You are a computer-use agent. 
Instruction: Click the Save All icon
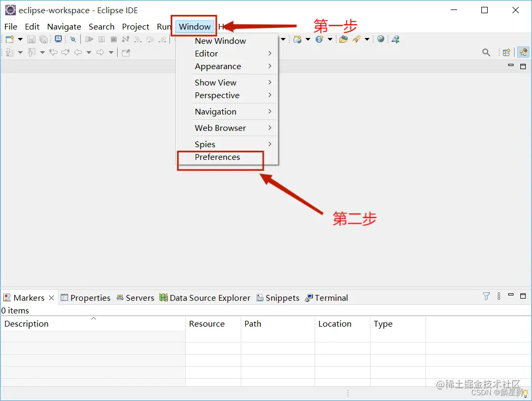pos(43,40)
